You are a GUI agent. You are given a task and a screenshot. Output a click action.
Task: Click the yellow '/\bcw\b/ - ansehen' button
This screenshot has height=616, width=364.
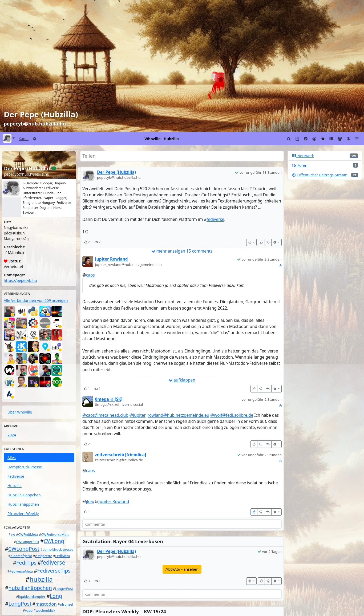[182, 569]
